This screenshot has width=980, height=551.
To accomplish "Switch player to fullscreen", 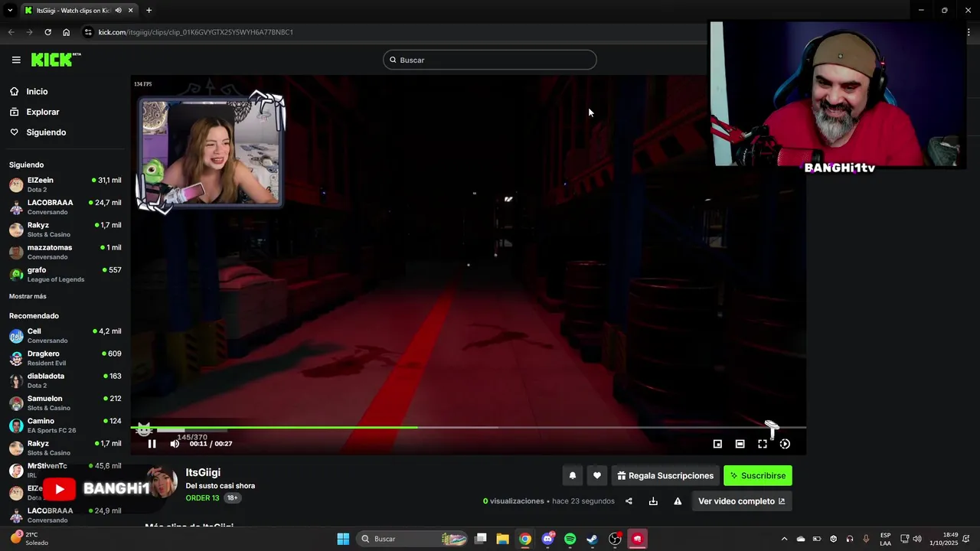I will tap(763, 444).
